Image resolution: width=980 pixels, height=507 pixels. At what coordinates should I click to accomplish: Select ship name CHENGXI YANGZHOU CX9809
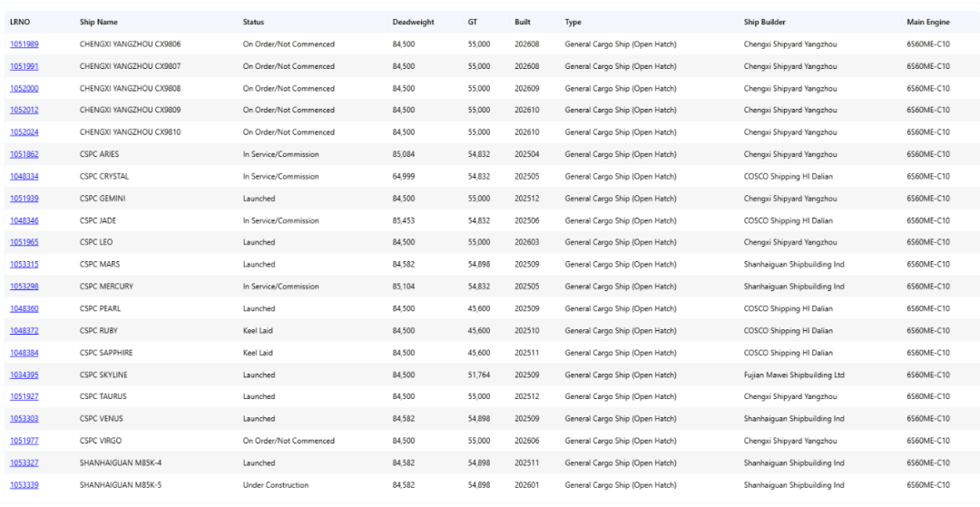pos(131,110)
